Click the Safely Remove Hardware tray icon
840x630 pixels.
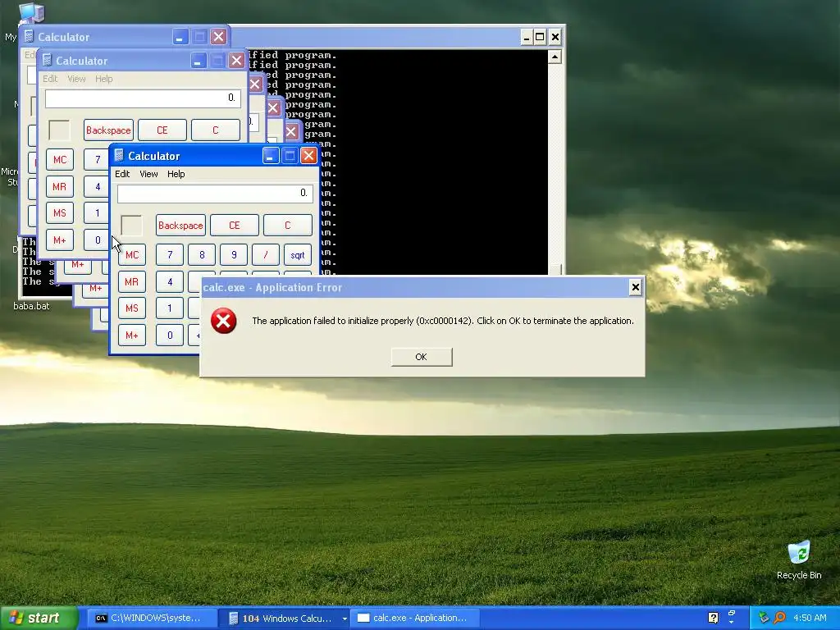(x=764, y=619)
